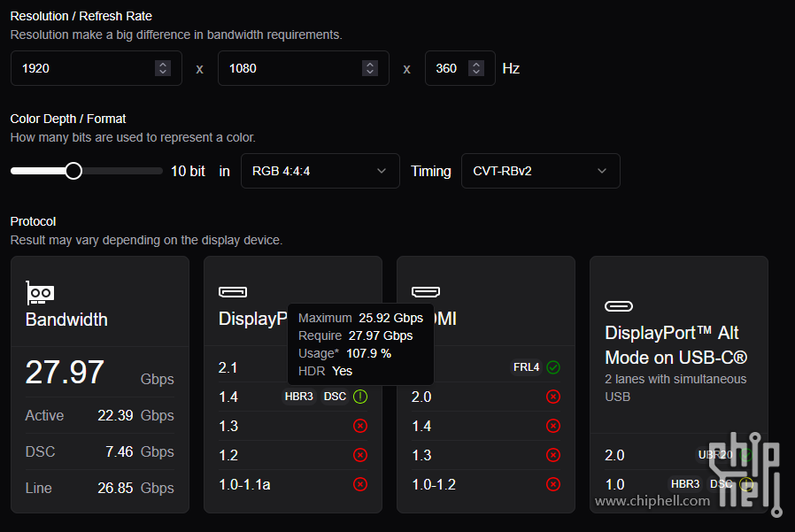
Task: Click the HDMI connector icon
Action: (425, 291)
